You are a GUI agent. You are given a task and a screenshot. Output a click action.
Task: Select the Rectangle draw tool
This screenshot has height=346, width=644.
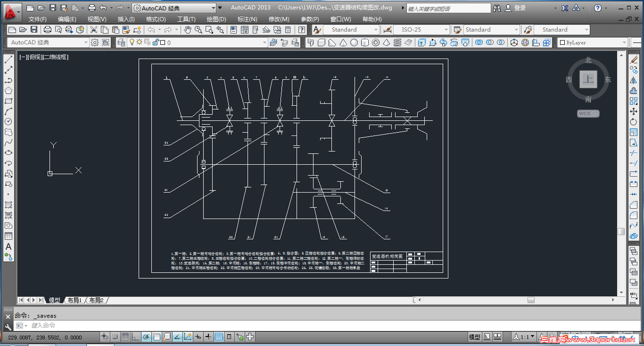pos(8,101)
